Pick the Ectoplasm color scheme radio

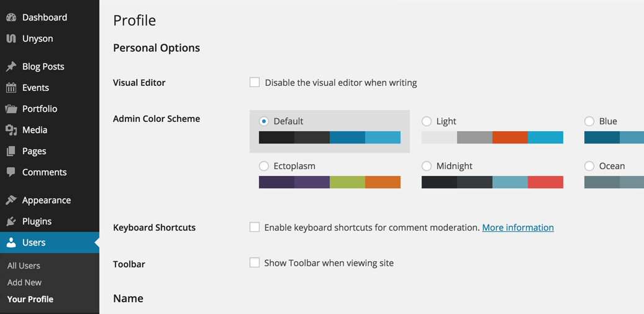(264, 166)
